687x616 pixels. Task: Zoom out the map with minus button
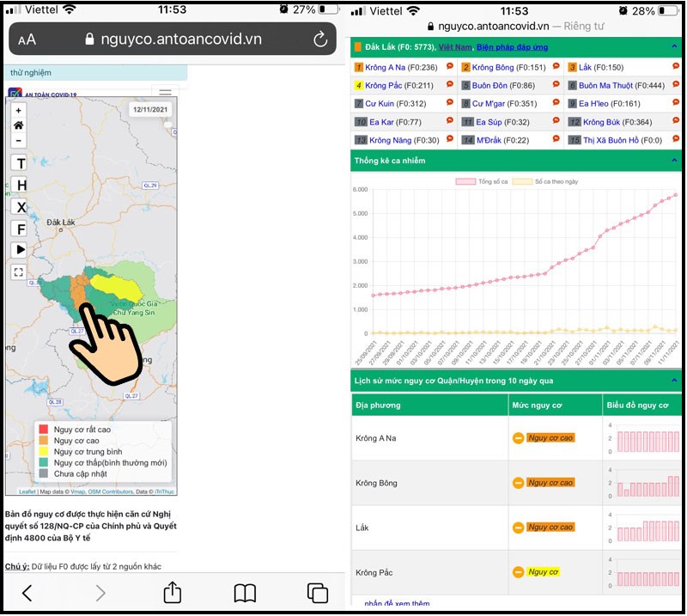18,140
